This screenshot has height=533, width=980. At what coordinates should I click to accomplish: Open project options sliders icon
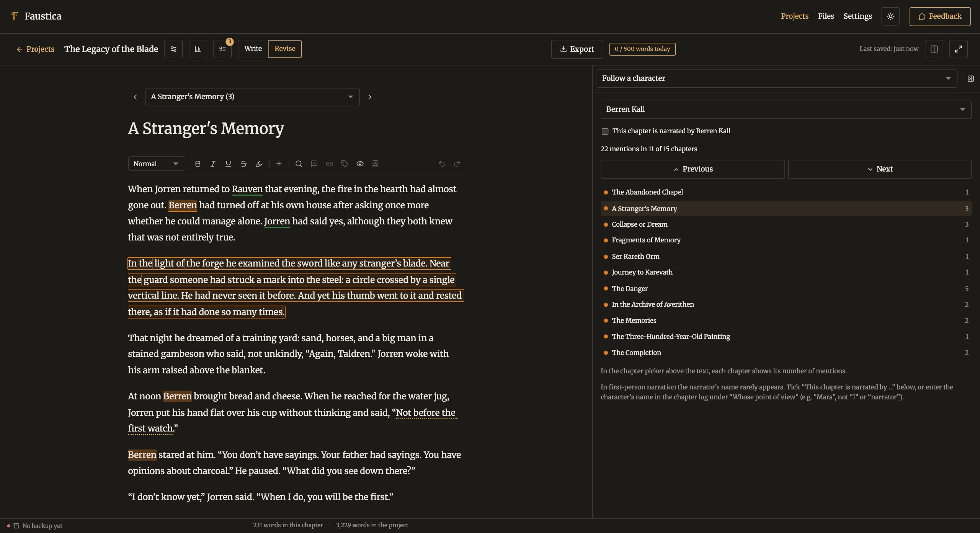click(x=173, y=49)
